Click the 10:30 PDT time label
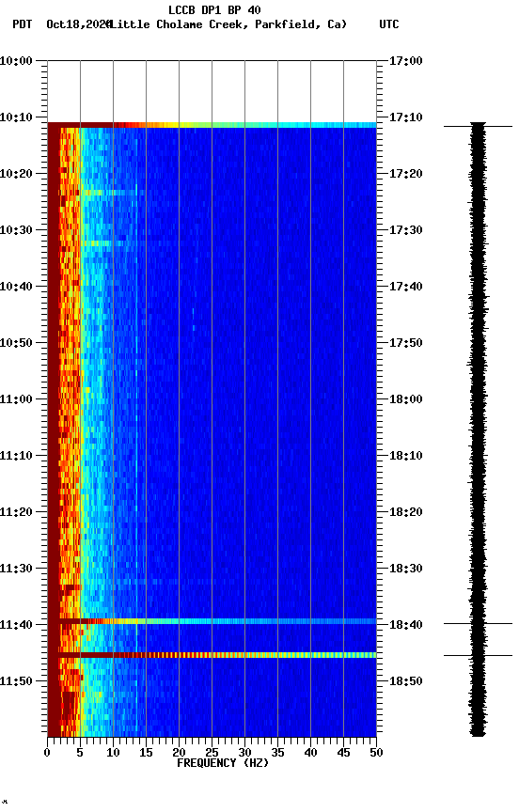 point(16,230)
